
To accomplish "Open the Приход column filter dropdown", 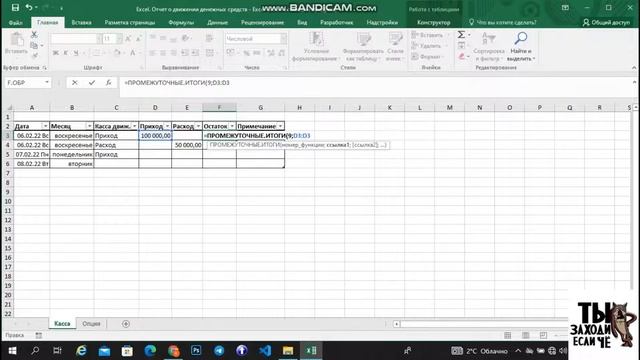I will click(x=167, y=126).
